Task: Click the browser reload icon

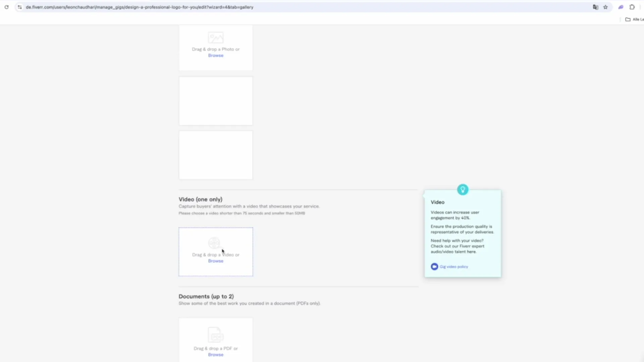Action: [6, 7]
